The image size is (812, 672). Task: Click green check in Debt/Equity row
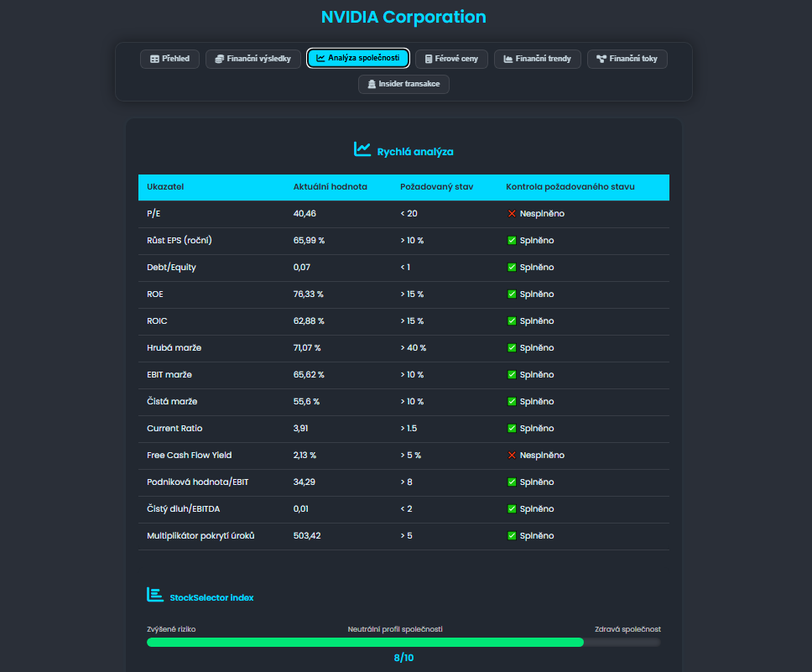pos(512,268)
